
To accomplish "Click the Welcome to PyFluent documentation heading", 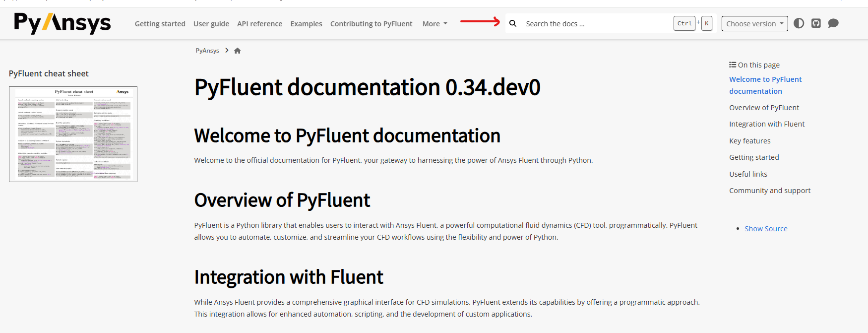I will click(x=347, y=135).
